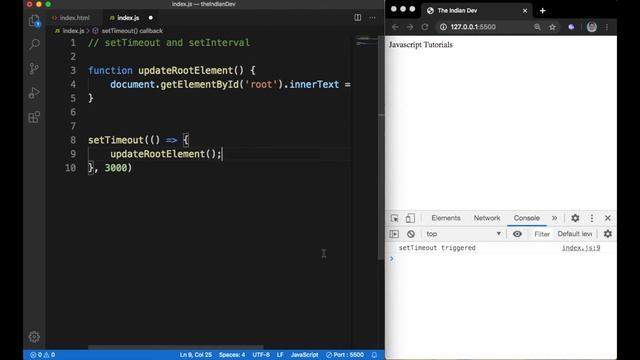The width and height of the screenshot is (640, 360).
Task: Open the Extensions view
Action: pyautogui.click(x=34, y=117)
